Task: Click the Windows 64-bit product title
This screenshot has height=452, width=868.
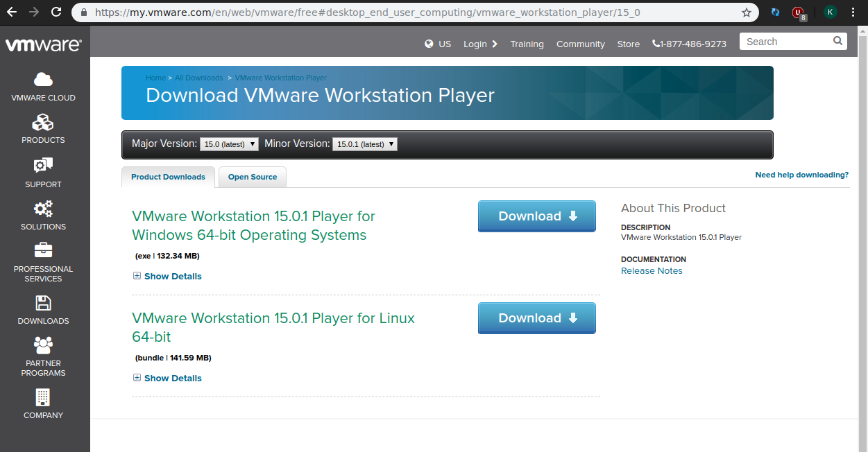Action: [254, 225]
